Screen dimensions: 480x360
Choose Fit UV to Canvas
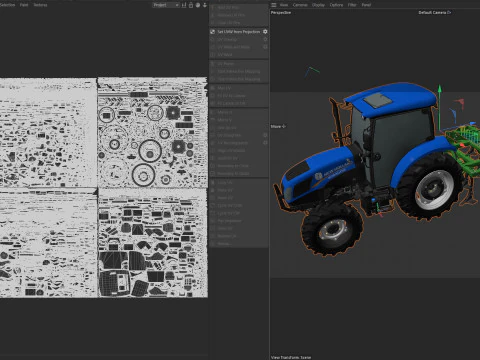pyautogui.click(x=239, y=96)
